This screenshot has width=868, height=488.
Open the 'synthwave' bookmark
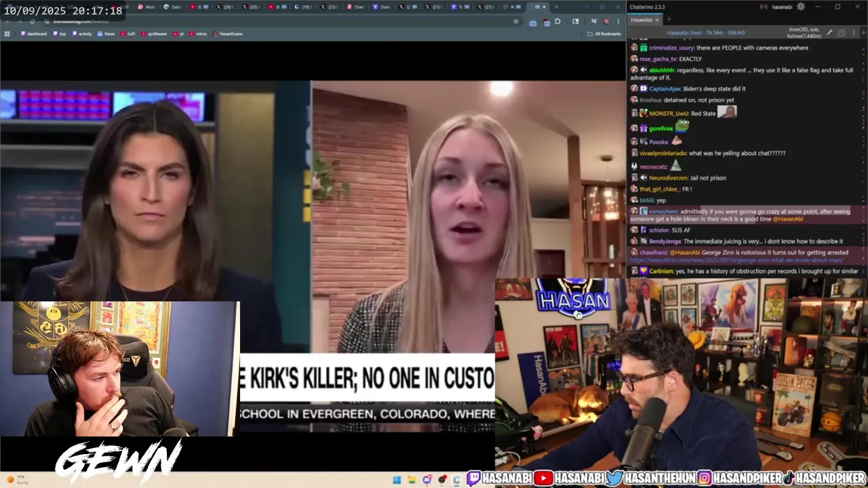pos(154,34)
